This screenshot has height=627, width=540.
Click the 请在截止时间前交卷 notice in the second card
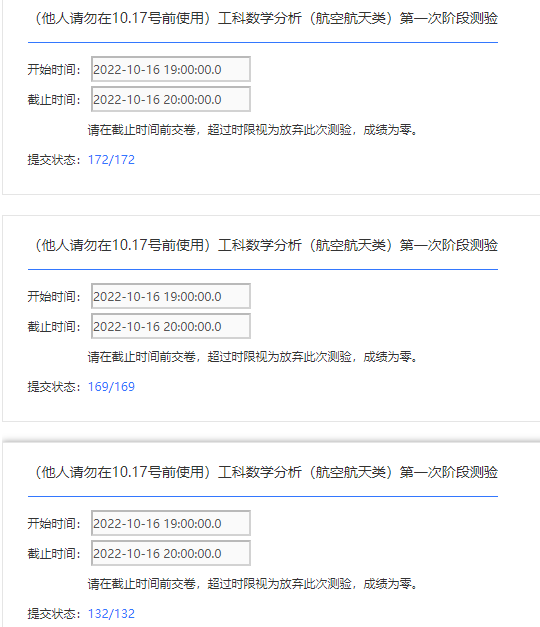[x=253, y=357]
